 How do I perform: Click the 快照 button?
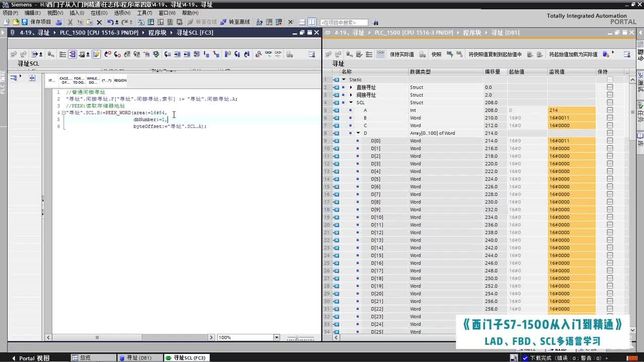[437, 54]
